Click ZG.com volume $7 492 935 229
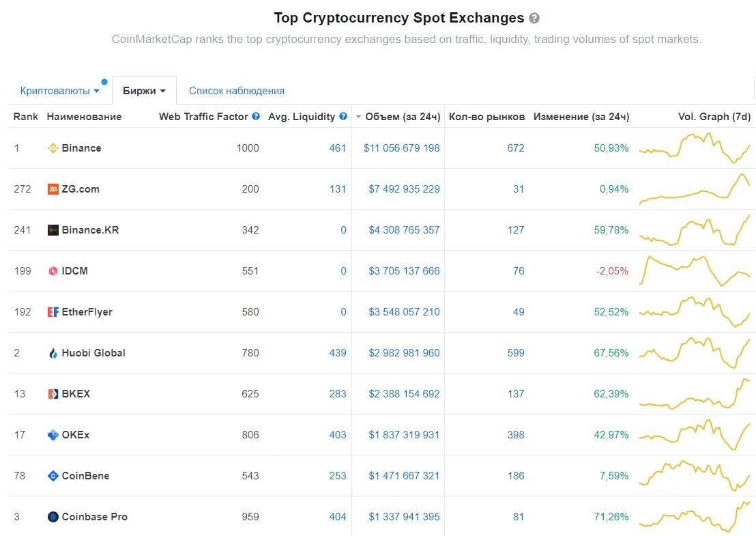Screen dimensions: 756x536 (x=404, y=189)
